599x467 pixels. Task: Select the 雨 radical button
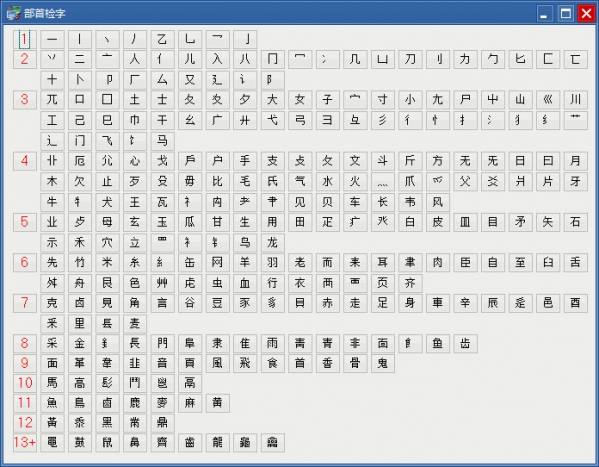pyautogui.click(x=272, y=343)
